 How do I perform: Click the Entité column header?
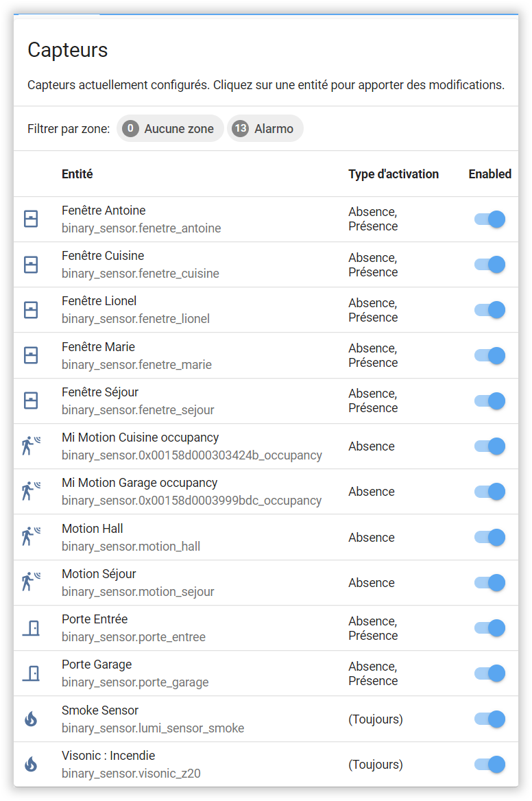[x=77, y=174]
